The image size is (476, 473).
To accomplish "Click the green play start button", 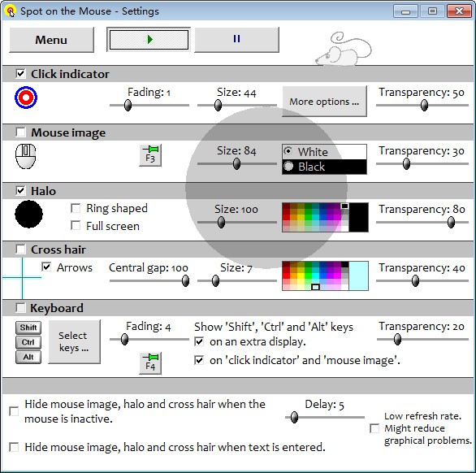I will point(149,40).
